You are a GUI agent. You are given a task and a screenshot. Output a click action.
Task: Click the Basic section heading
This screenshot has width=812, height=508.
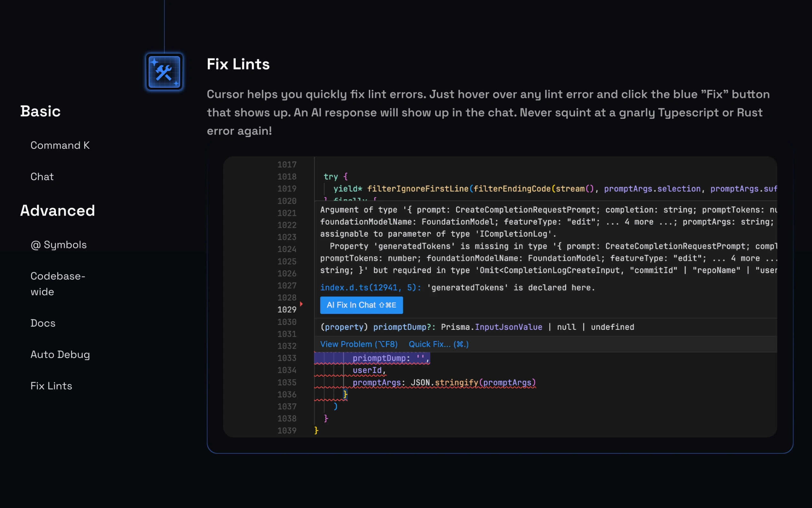pyautogui.click(x=40, y=111)
